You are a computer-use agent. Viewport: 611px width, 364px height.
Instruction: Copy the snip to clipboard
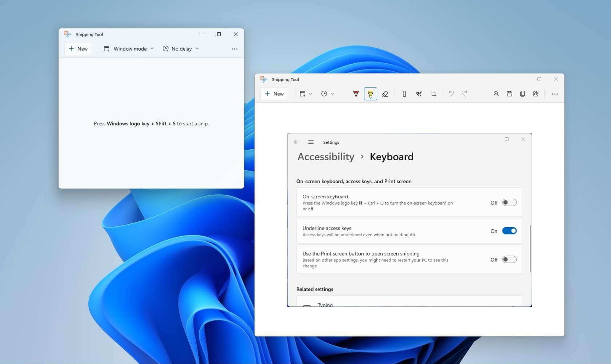pos(522,94)
